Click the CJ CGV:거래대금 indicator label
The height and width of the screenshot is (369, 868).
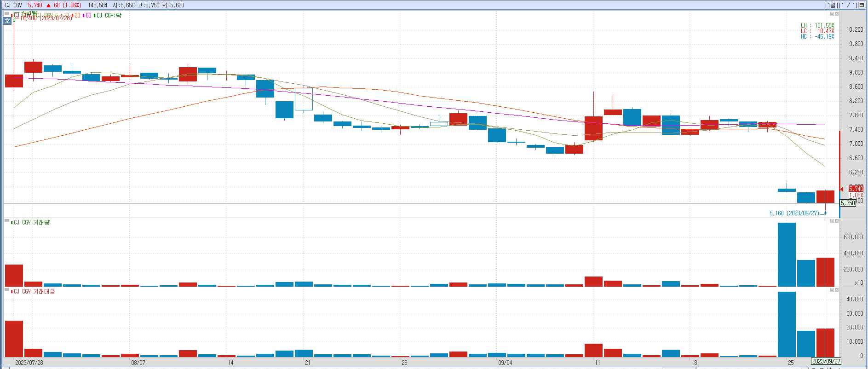pyautogui.click(x=34, y=291)
